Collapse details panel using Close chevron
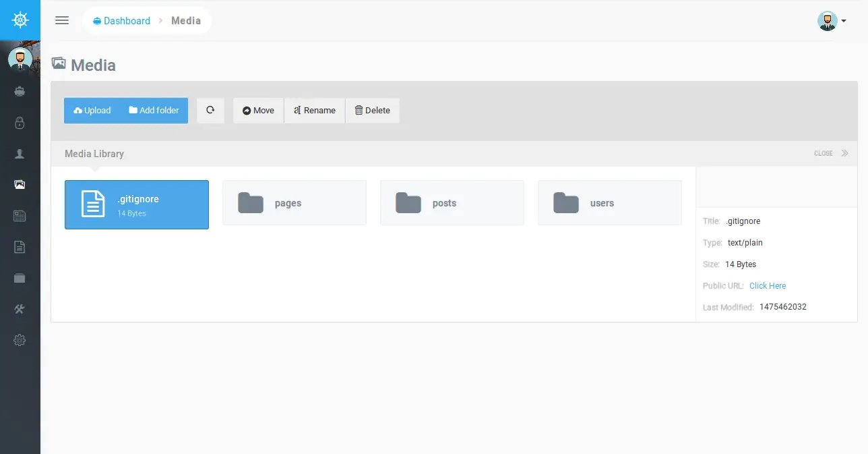 pos(844,153)
